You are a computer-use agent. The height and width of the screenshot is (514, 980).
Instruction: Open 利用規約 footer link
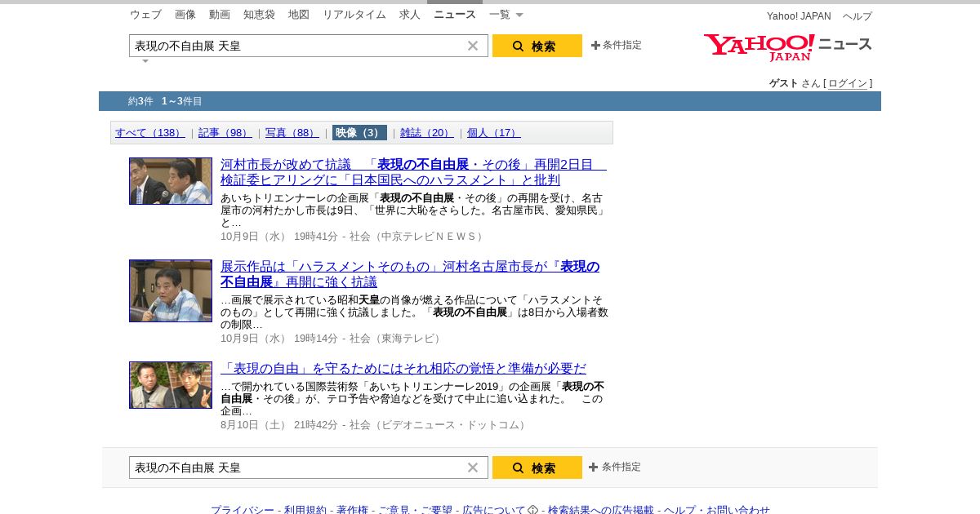pyautogui.click(x=305, y=510)
